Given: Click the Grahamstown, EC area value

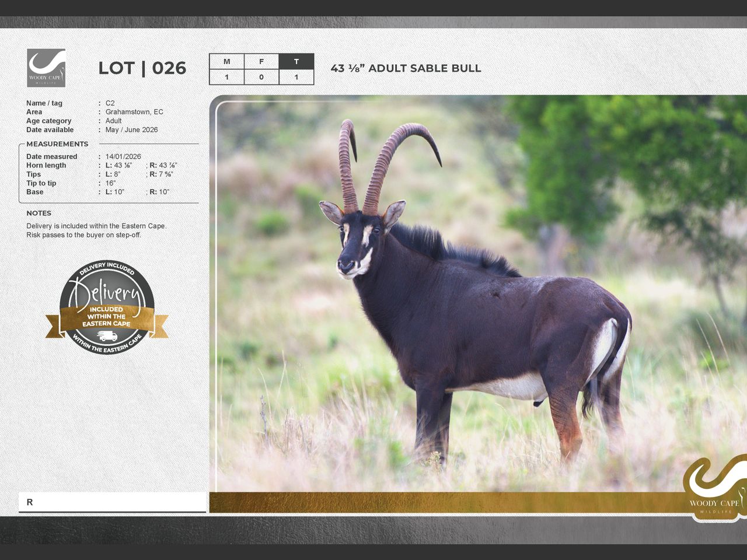Looking at the screenshot, I should [x=134, y=112].
